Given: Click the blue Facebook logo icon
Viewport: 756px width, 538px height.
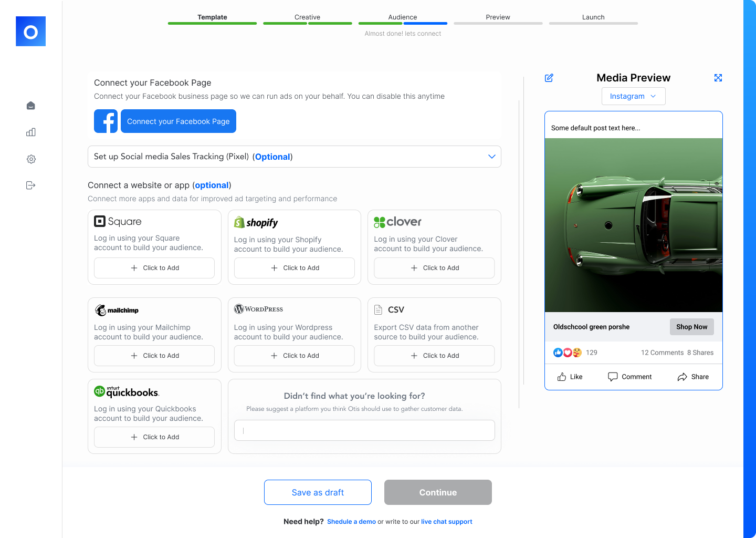Looking at the screenshot, I should click(x=106, y=121).
